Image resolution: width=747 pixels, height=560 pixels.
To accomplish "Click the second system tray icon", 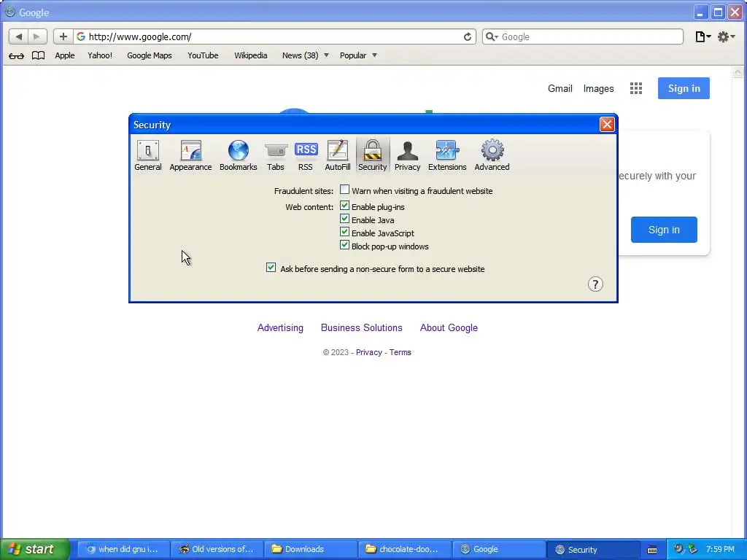I will (693, 549).
